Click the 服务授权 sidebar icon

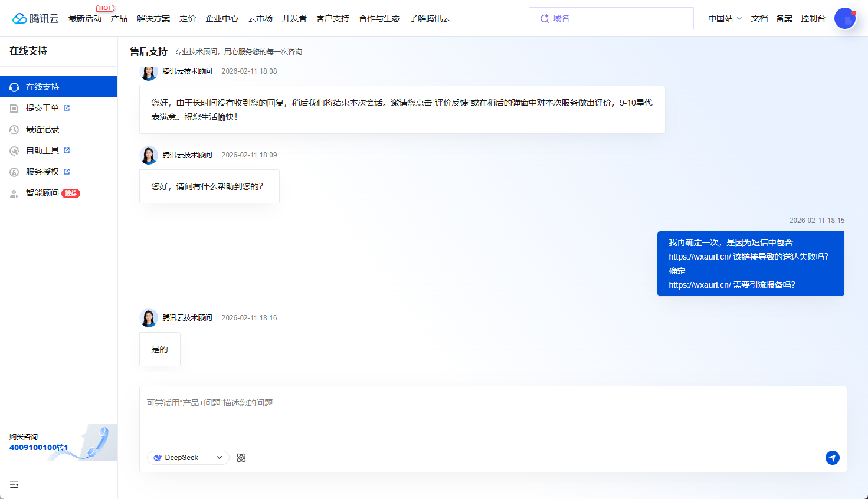coord(14,172)
